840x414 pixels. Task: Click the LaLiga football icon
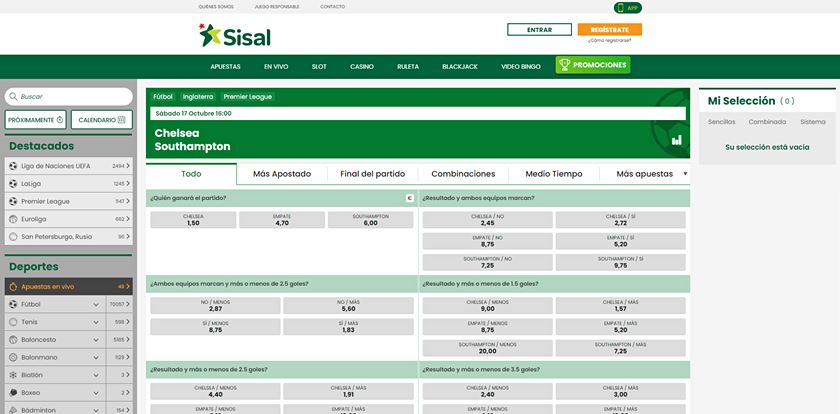click(13, 184)
